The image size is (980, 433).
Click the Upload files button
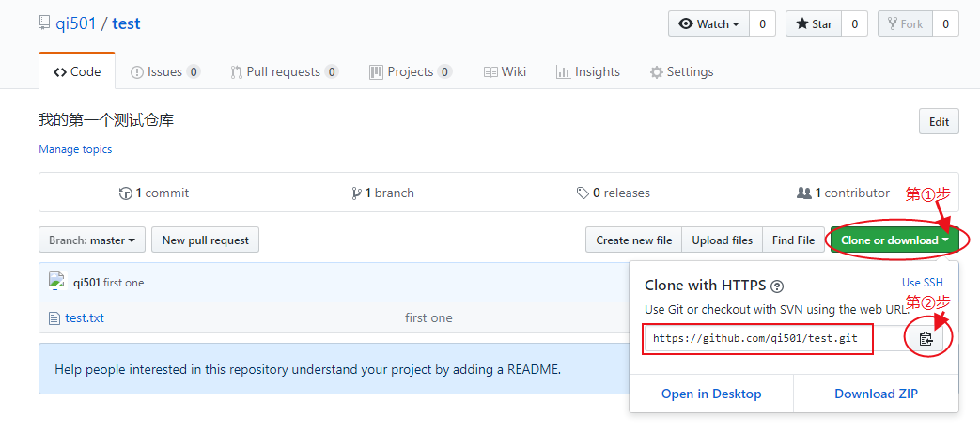point(722,240)
